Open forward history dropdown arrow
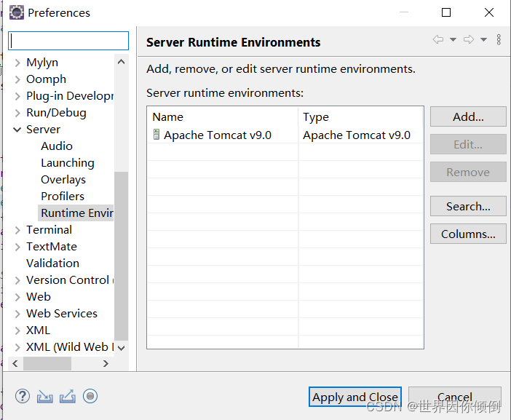The width and height of the screenshot is (511, 420). click(483, 40)
